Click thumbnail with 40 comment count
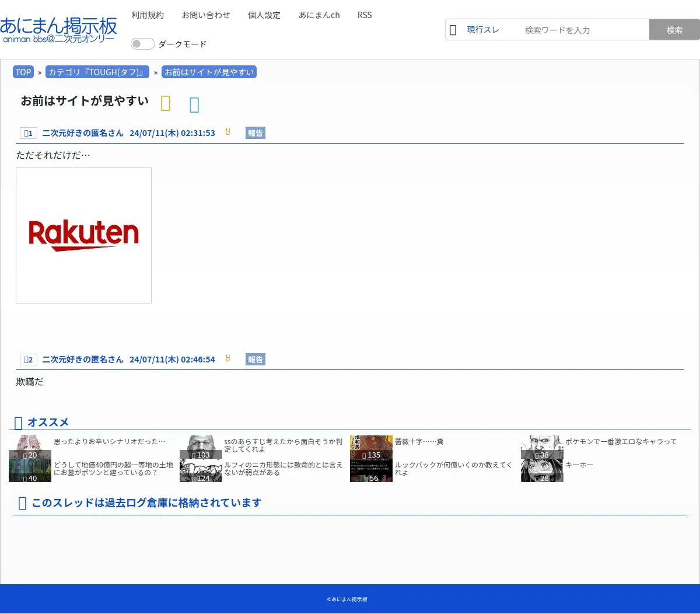700x614 pixels. [30, 470]
